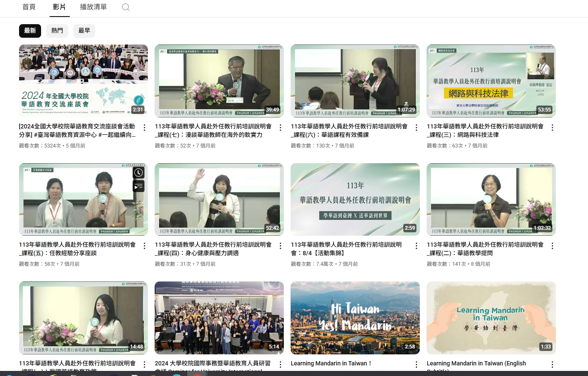
Task: Click text 觀看次數：130次・7 個月前
Action: 323,145
